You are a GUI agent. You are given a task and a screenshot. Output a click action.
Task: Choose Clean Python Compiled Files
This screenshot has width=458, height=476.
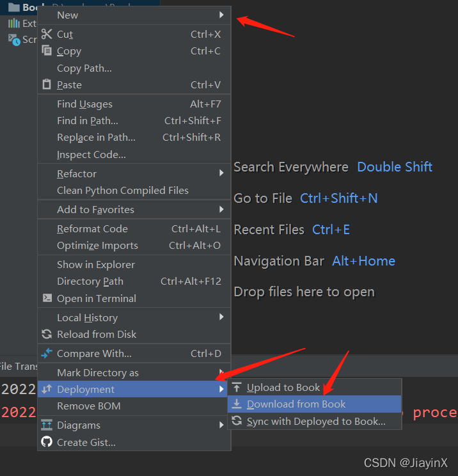click(134, 191)
